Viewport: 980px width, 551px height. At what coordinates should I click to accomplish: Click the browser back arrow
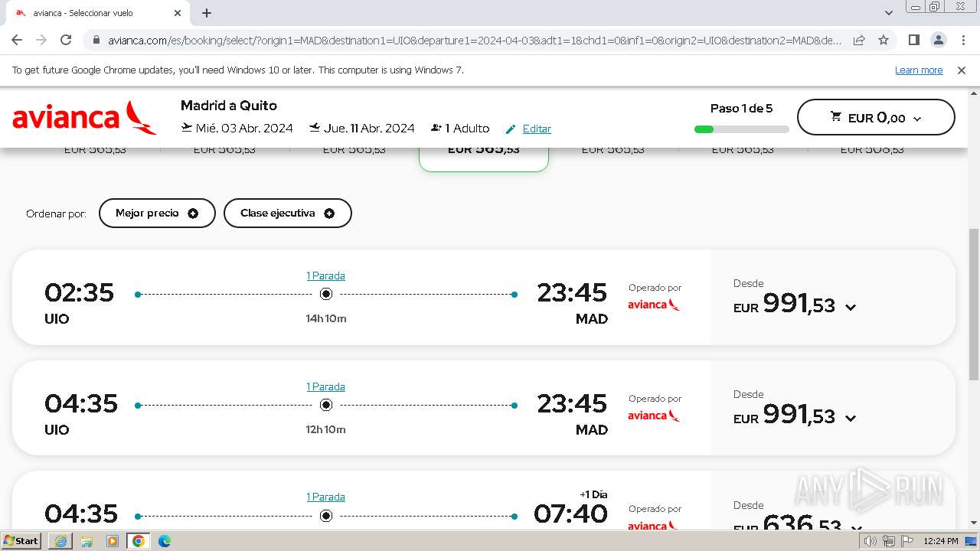click(17, 41)
